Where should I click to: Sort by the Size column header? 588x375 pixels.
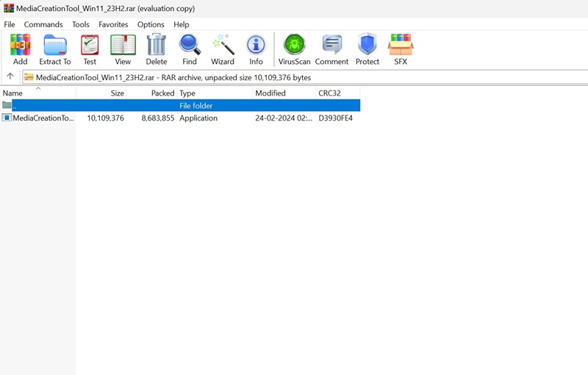pyautogui.click(x=101, y=93)
